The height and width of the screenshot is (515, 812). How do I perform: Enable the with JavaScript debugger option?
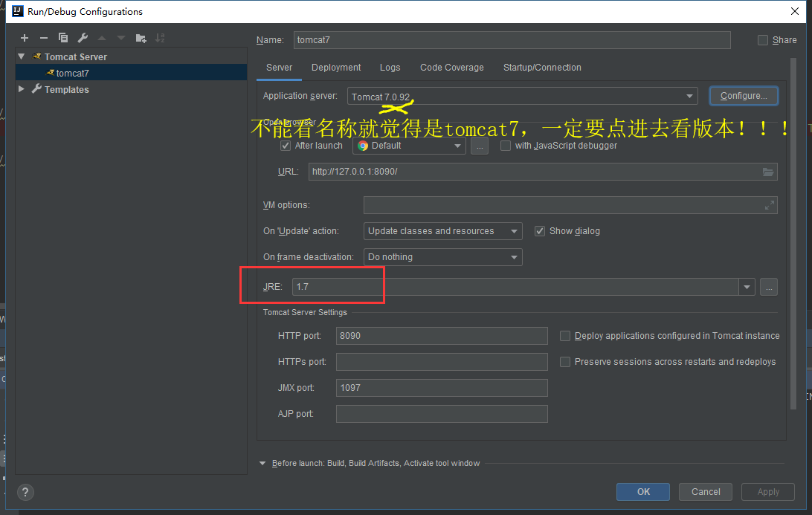coord(506,145)
